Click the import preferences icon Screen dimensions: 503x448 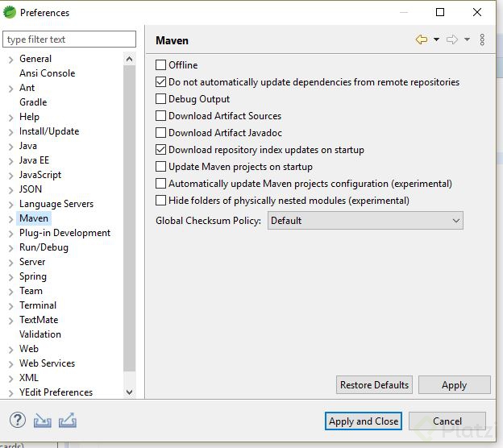coord(43,421)
